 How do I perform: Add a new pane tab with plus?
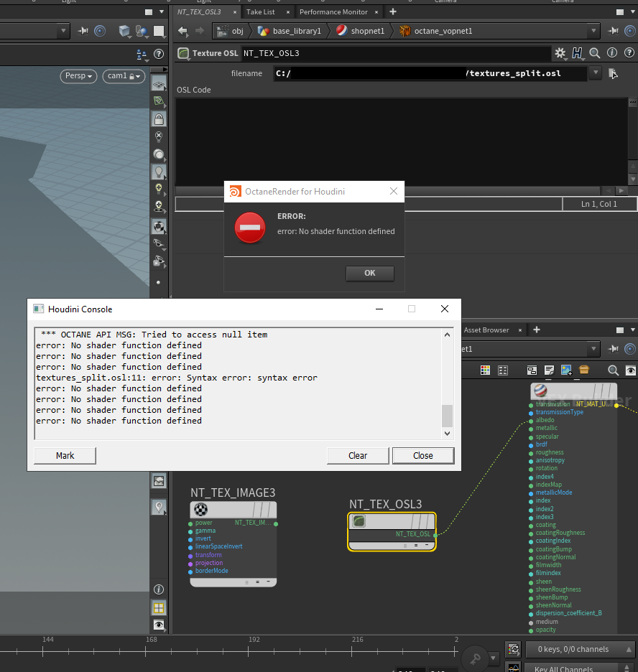(x=393, y=12)
